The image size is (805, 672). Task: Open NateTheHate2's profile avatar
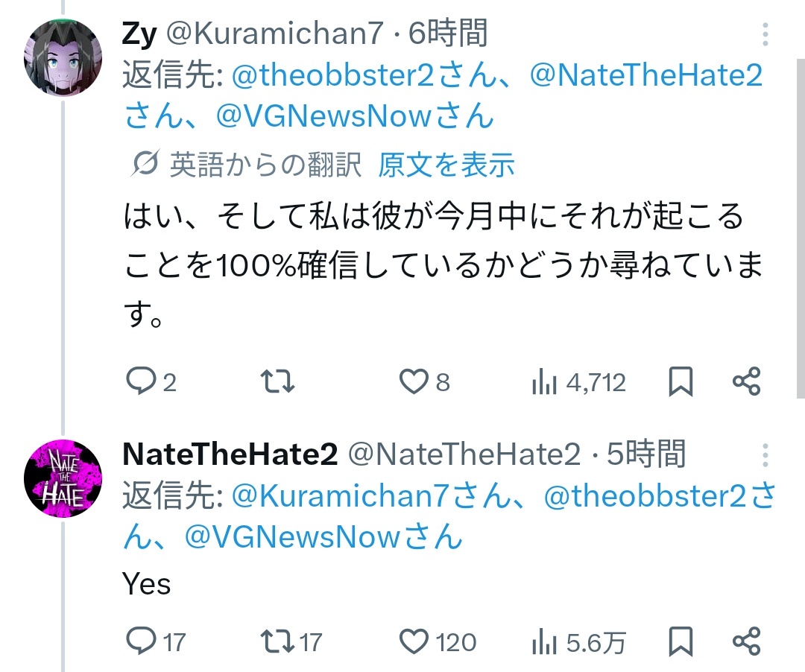coord(63,478)
